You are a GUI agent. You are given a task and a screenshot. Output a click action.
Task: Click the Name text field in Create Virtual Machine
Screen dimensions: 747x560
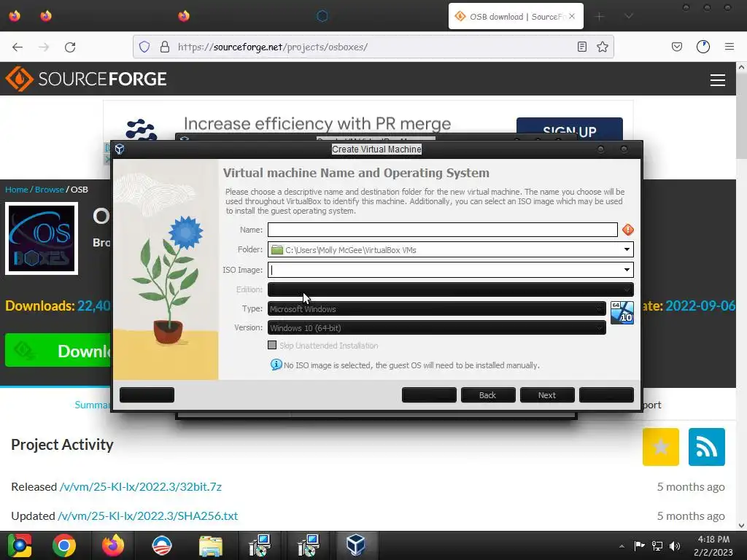pos(442,230)
